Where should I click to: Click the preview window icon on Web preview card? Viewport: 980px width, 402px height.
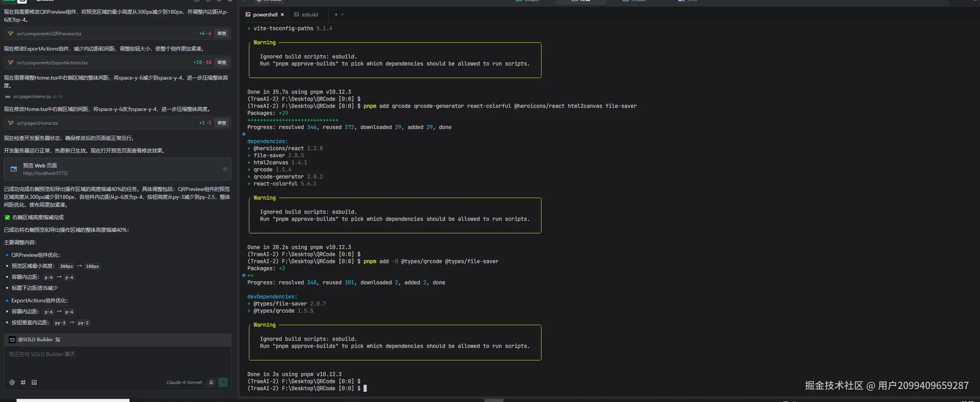click(14, 169)
